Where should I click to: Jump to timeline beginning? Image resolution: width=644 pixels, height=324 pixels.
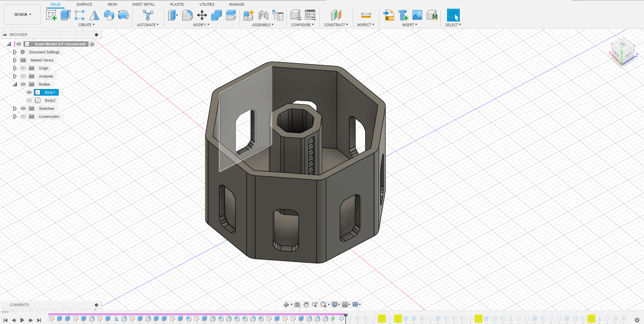[6, 320]
